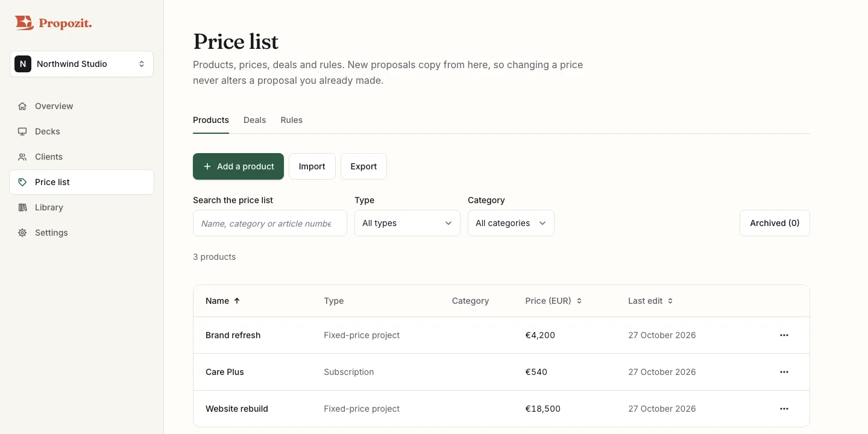Open Clients from the sidebar
Viewport: 868px width, 434px height.
(x=81, y=157)
